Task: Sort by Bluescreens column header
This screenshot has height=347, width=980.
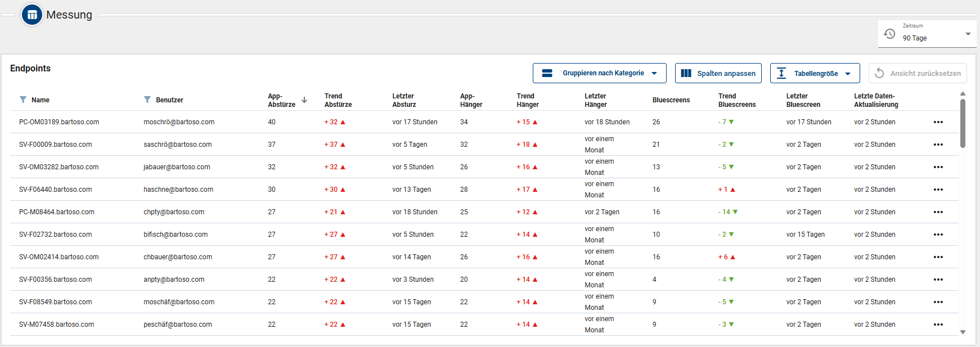Action: [x=671, y=100]
